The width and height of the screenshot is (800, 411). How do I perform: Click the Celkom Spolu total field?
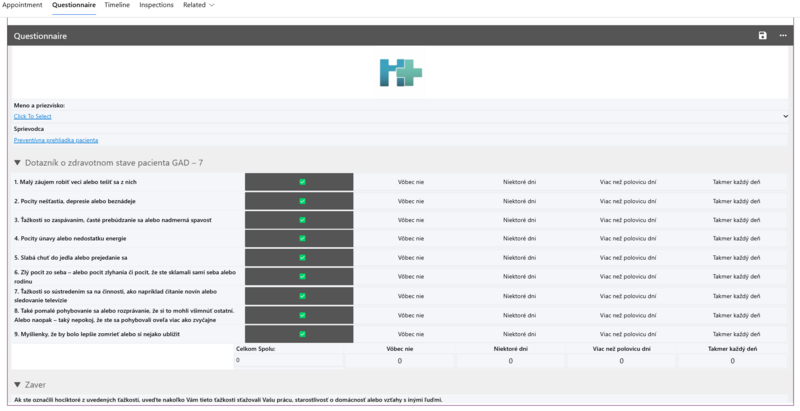tap(289, 361)
